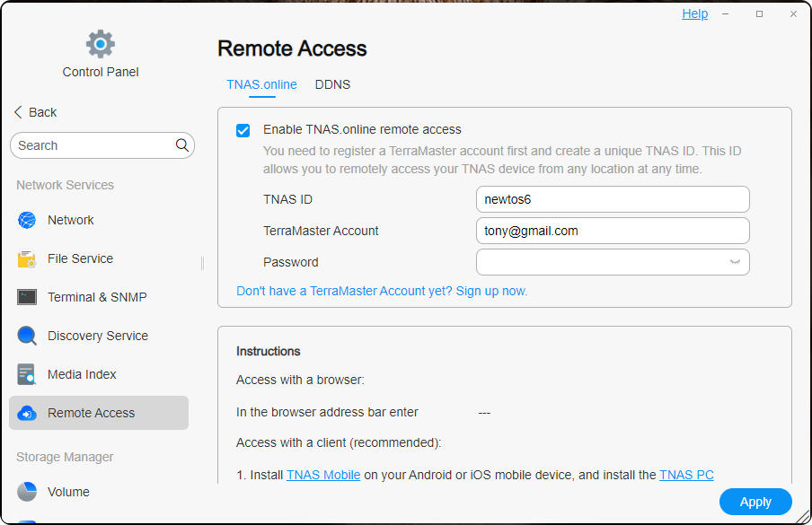Open the Sign up now link
Screen dimensions: 812x525
(489, 291)
